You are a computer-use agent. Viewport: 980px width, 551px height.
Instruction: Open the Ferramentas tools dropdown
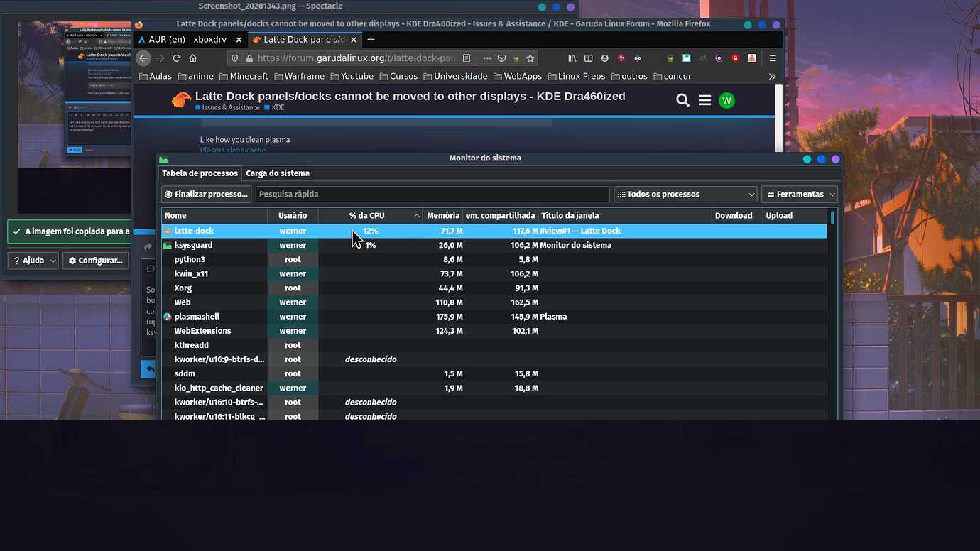[x=800, y=194]
